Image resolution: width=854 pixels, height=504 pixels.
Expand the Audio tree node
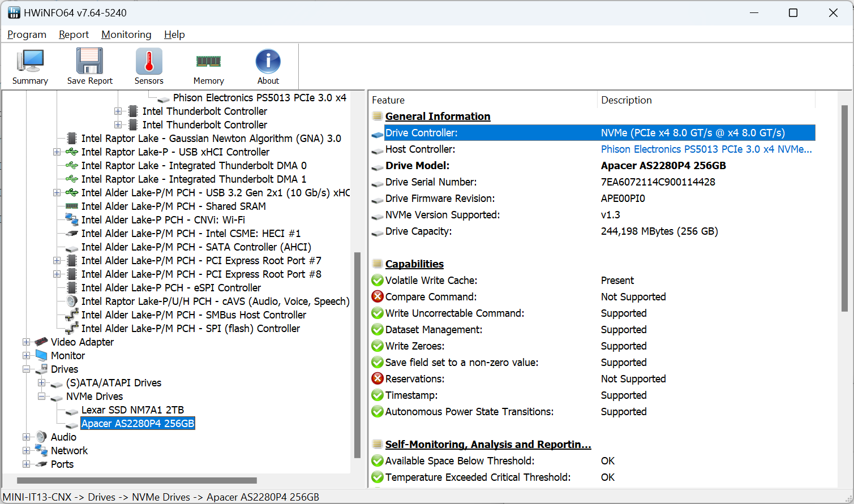pos(26,437)
